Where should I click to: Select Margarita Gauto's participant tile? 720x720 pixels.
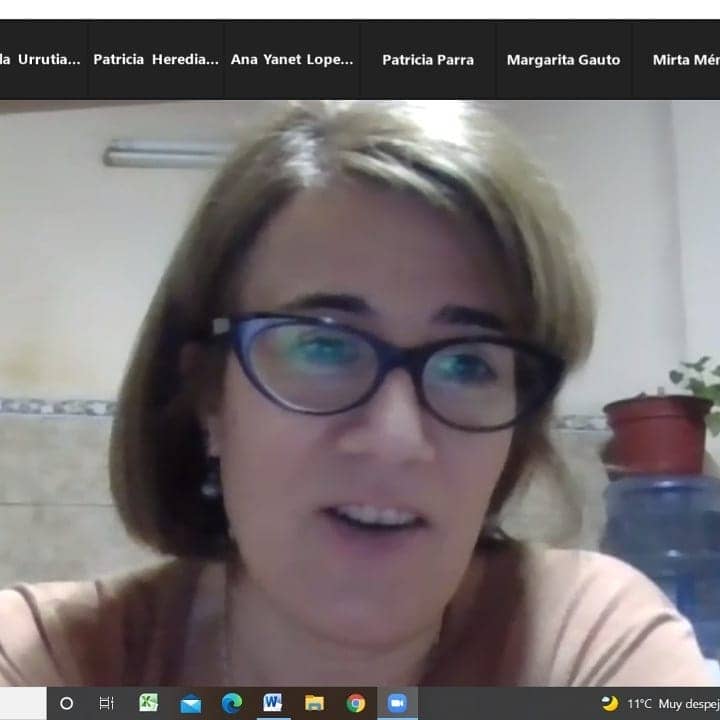(563, 60)
